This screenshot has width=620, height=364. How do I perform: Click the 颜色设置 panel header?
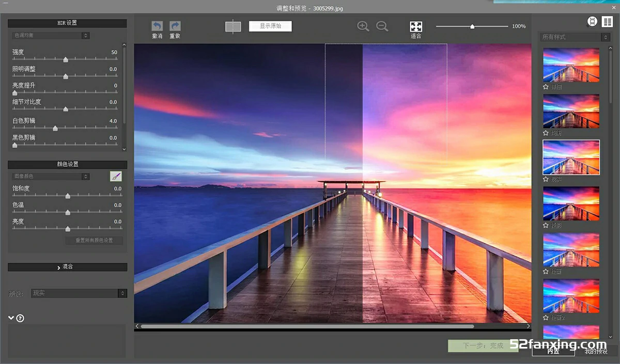(67, 164)
